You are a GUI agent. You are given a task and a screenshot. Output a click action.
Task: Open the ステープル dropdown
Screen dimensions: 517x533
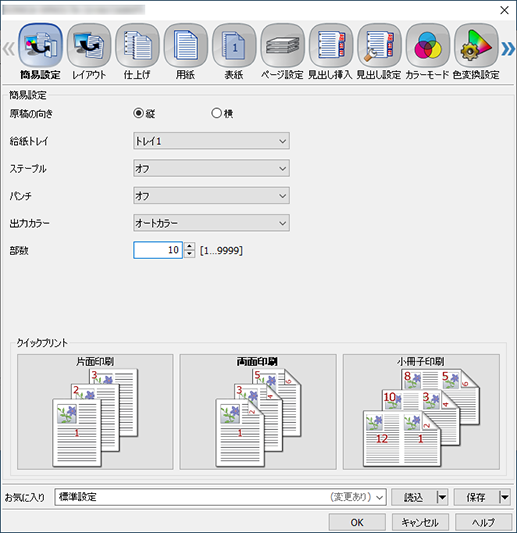[x=211, y=168]
